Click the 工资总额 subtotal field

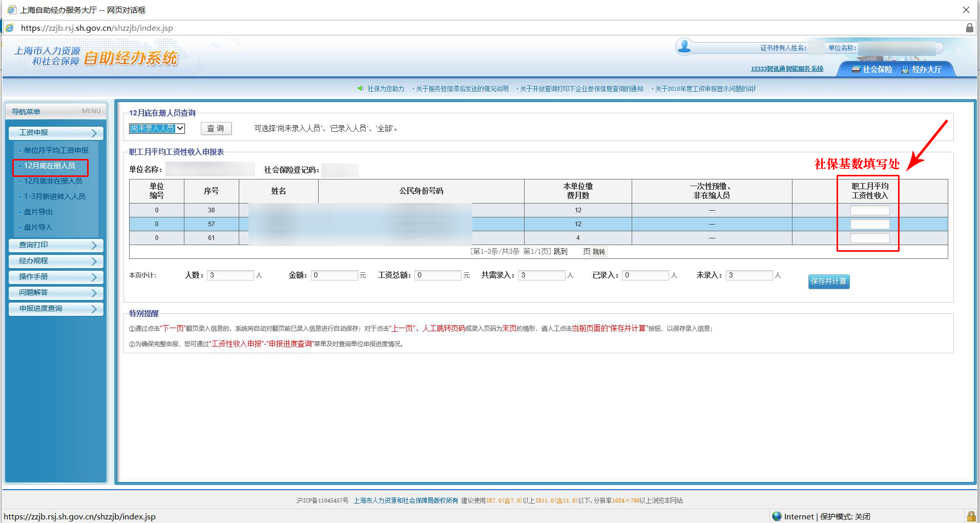(438, 275)
